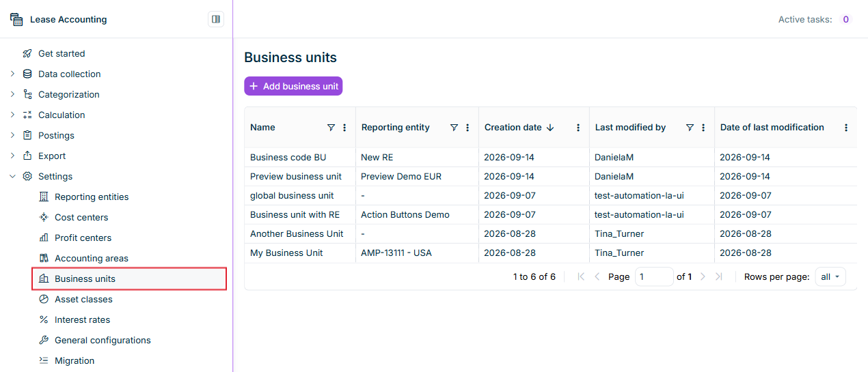Select the My Business Unit row
The height and width of the screenshot is (372, 868).
click(x=550, y=253)
